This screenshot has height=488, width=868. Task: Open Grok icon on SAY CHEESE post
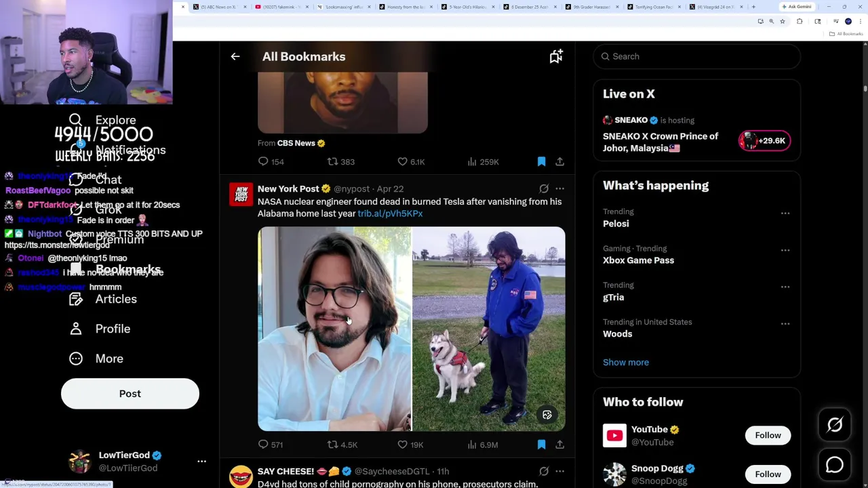[544, 472]
